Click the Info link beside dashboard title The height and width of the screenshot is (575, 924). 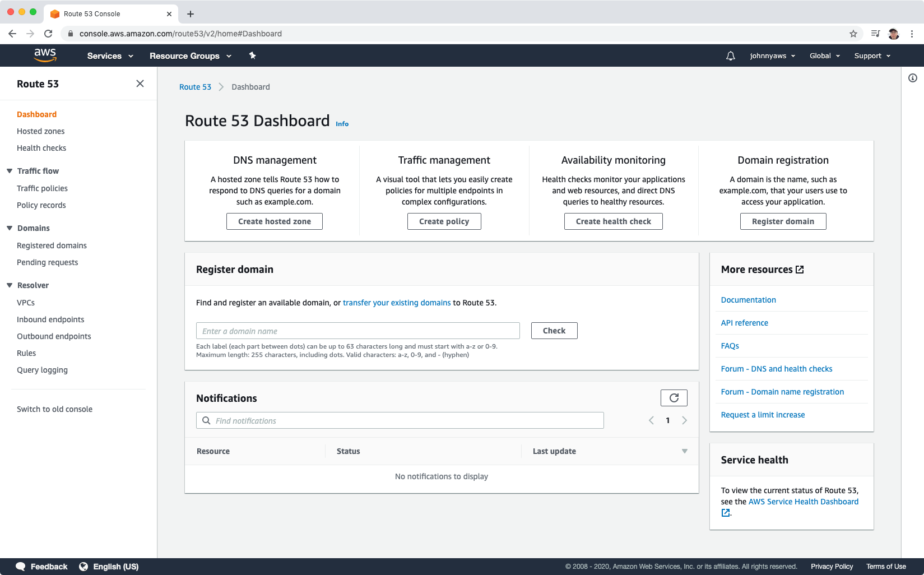coord(342,124)
